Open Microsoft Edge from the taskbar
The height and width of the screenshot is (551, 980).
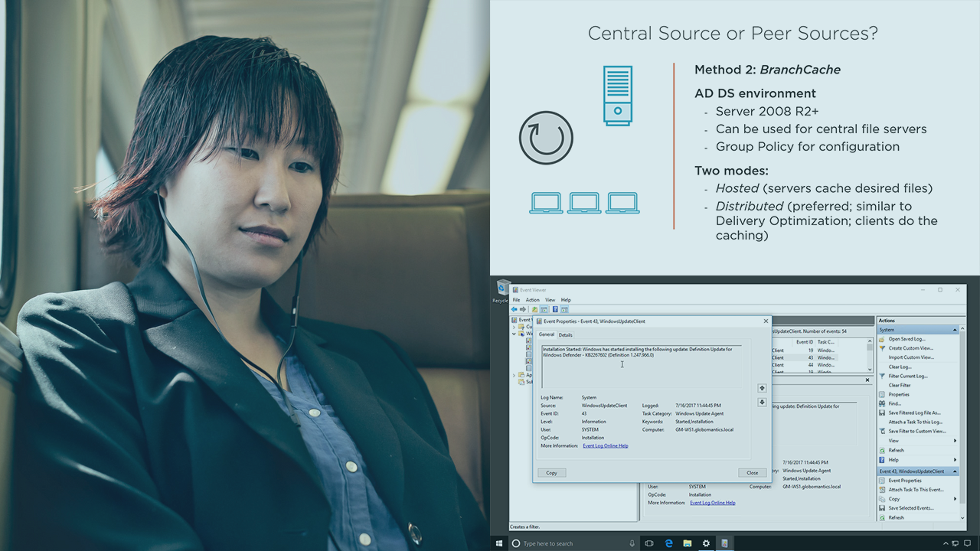(x=668, y=543)
